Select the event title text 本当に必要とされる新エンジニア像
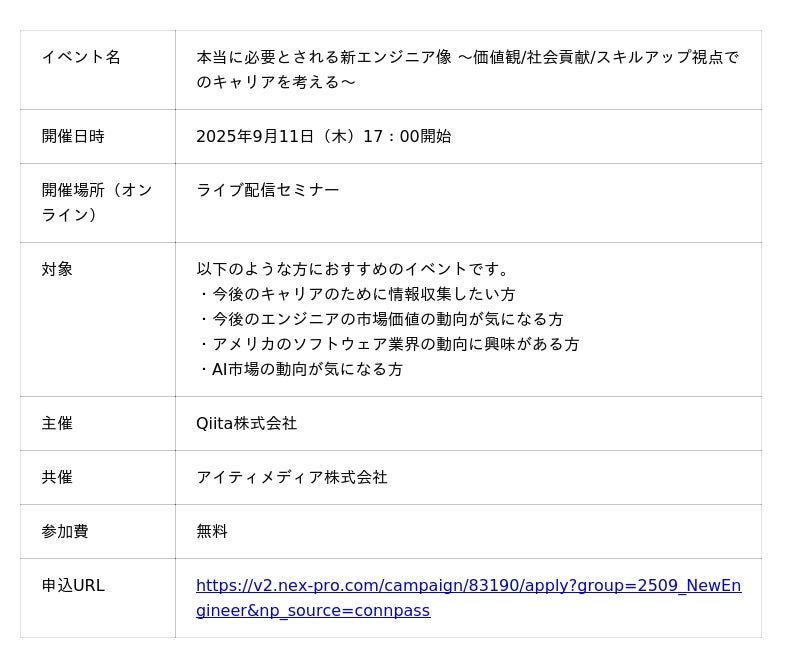Image resolution: width=800 pixels, height=668 pixels. point(324,57)
